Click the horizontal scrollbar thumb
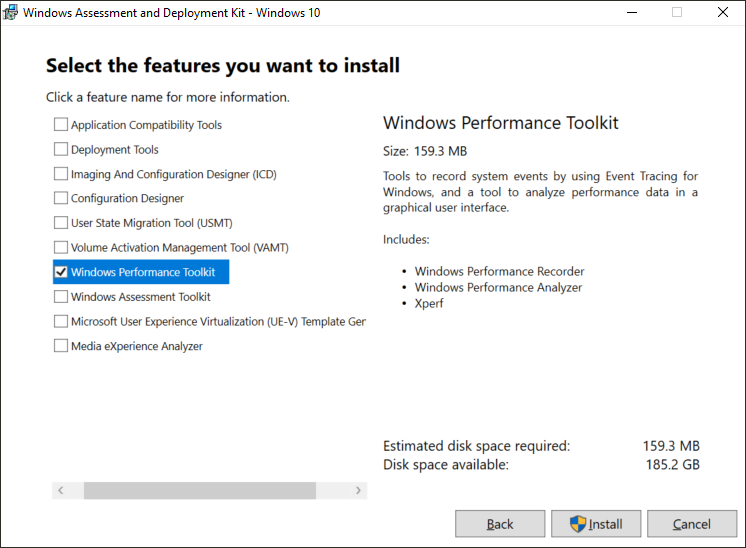 [199, 491]
